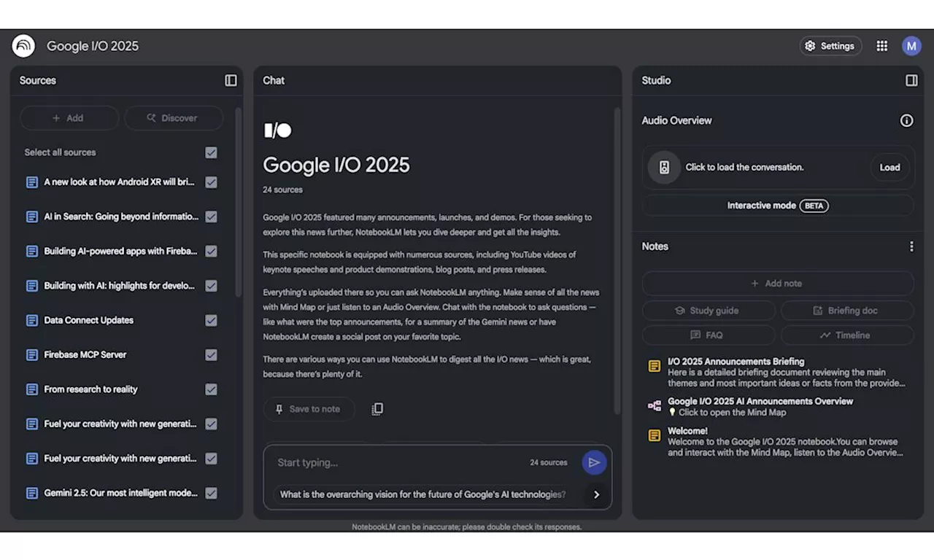Open the Building AI-powered apps with Firebase source
The image size is (934, 560).
click(x=121, y=251)
